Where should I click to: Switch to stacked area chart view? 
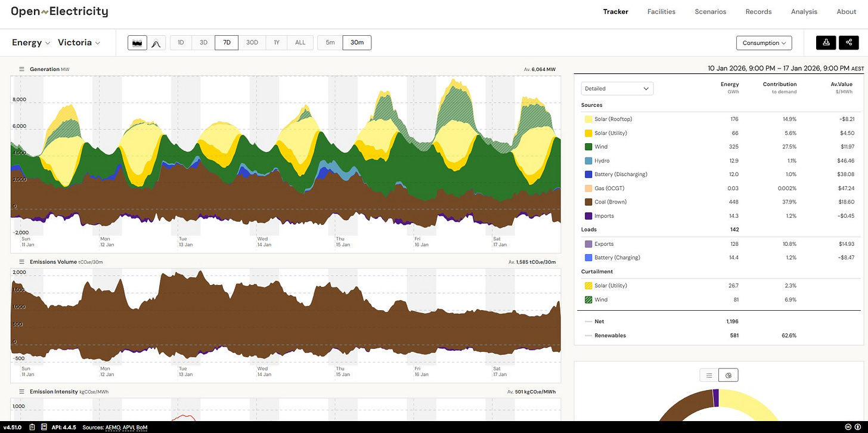(137, 43)
